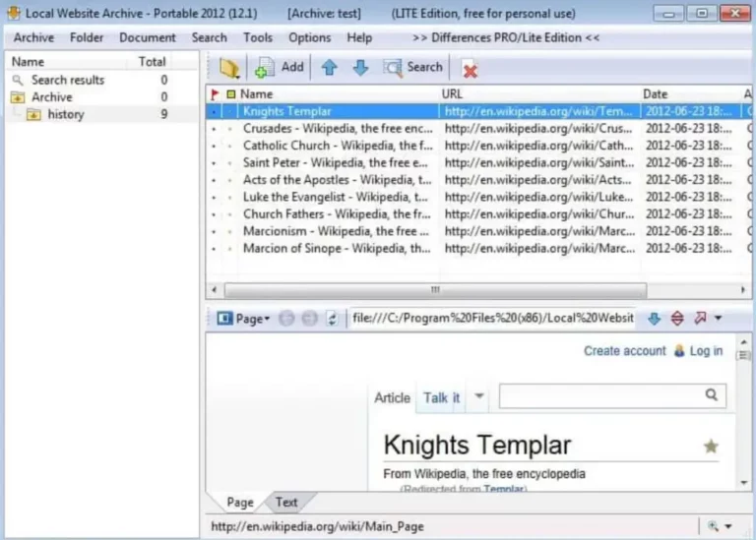Image resolution: width=756 pixels, height=540 pixels.
Task: Click Differences PRO/Lite Edition menu item
Action: click(506, 37)
